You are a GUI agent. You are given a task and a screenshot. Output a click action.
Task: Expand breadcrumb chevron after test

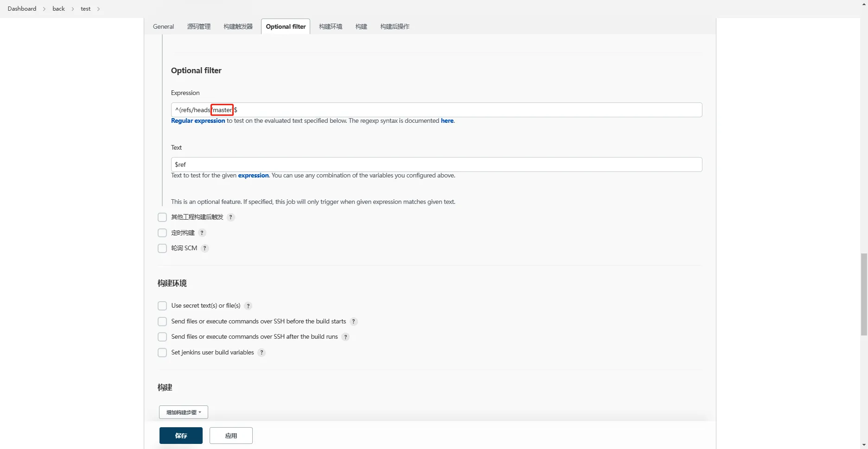(x=99, y=9)
